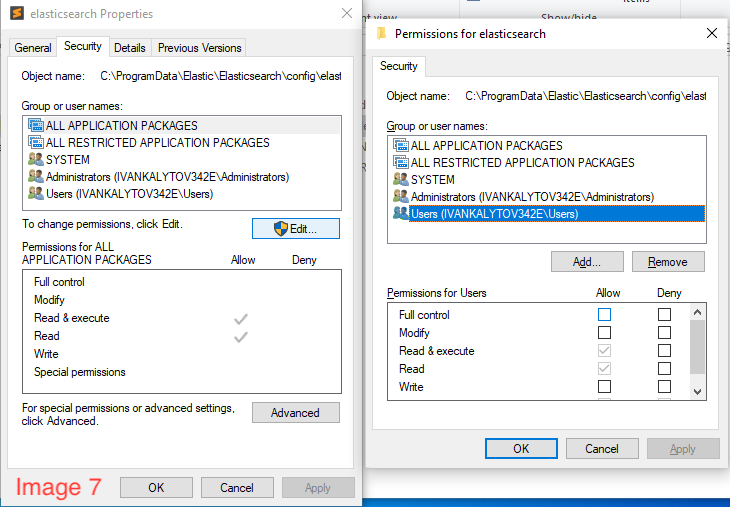The height and width of the screenshot is (507, 730).
Task: Tick Allow checkbox for Write permission
Action: [x=604, y=387]
